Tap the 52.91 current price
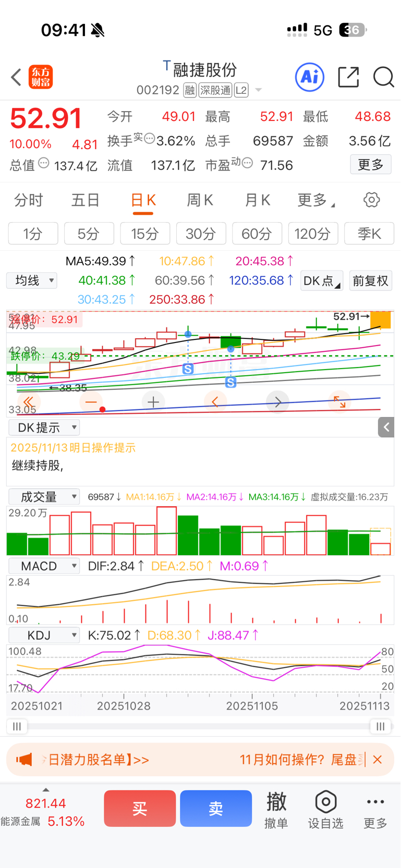The height and width of the screenshot is (868, 401). 46,118
